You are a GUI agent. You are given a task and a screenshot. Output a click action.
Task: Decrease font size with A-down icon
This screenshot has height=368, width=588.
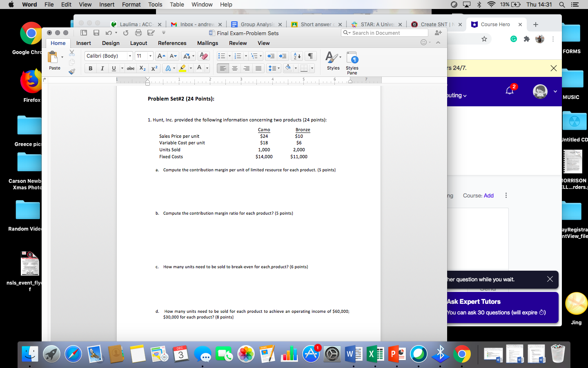173,56
